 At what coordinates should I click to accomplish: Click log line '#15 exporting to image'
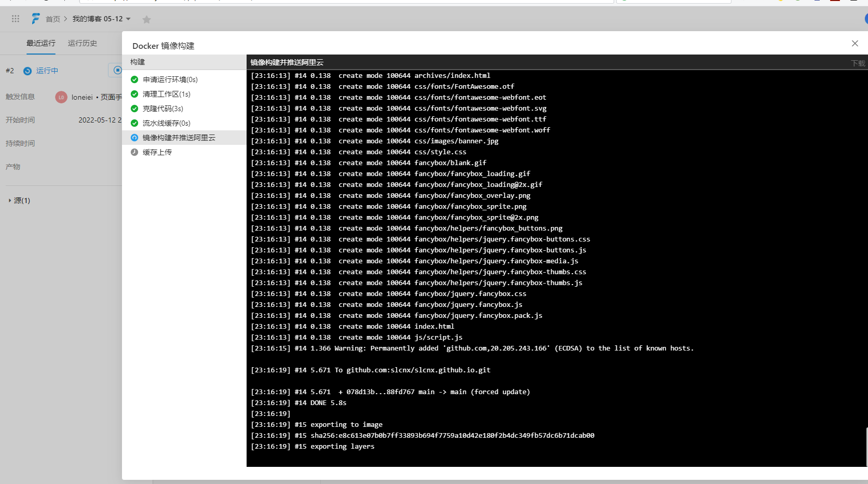(x=317, y=425)
